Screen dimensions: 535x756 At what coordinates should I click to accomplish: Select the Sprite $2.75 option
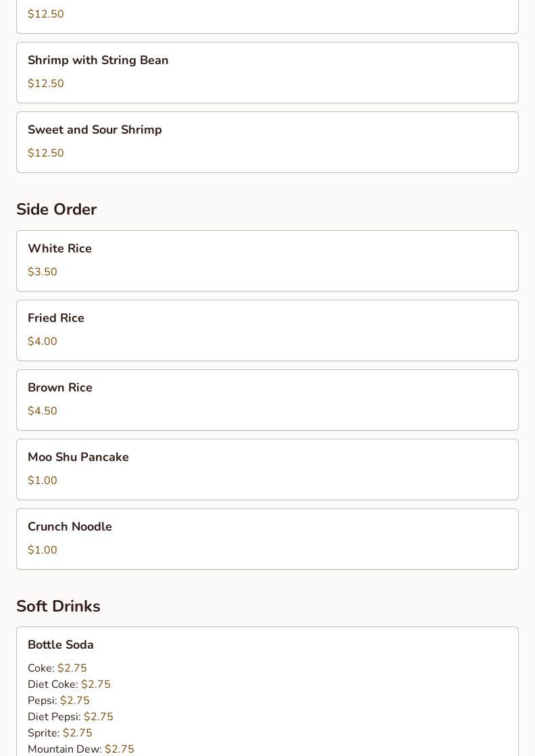click(x=60, y=733)
